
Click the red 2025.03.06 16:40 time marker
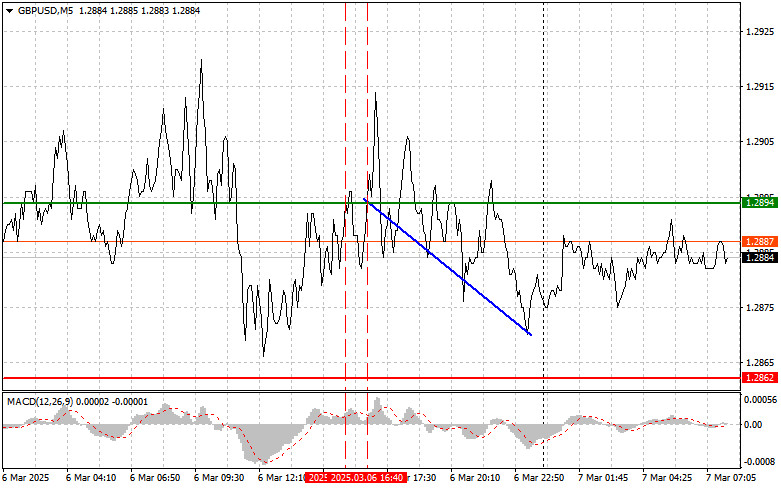[367, 478]
